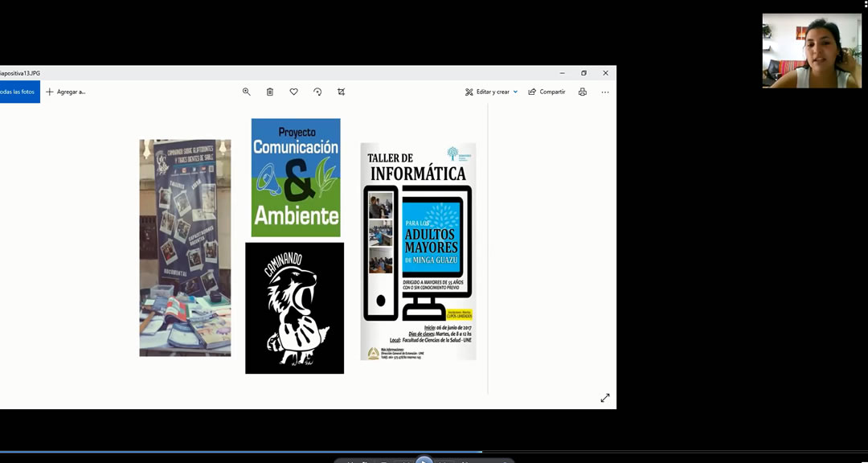
Task: Close the Photos window
Action: 606,73
